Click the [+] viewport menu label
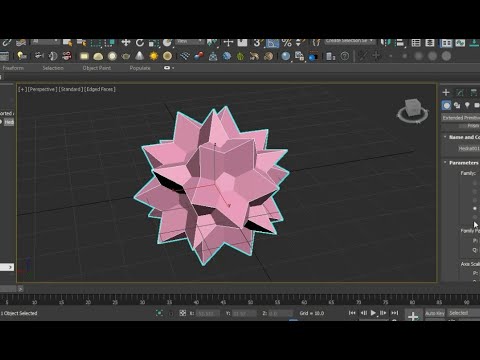This screenshot has height=360, width=480. 22,89
